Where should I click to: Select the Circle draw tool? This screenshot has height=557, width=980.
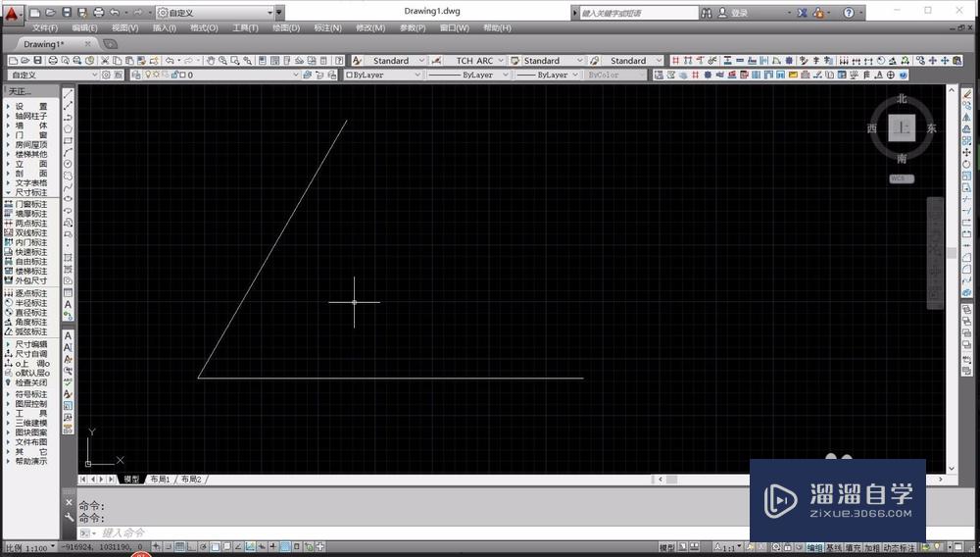(69, 164)
